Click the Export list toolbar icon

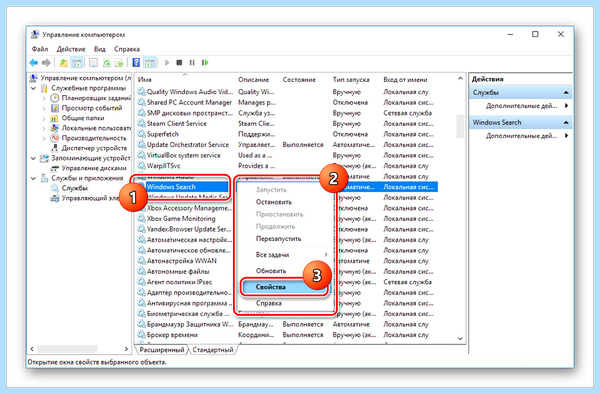pos(119,62)
